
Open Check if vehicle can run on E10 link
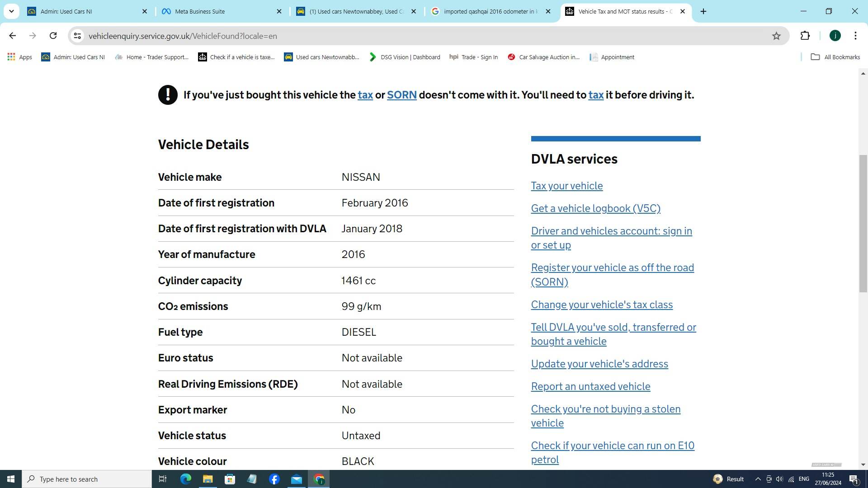pos(613,452)
